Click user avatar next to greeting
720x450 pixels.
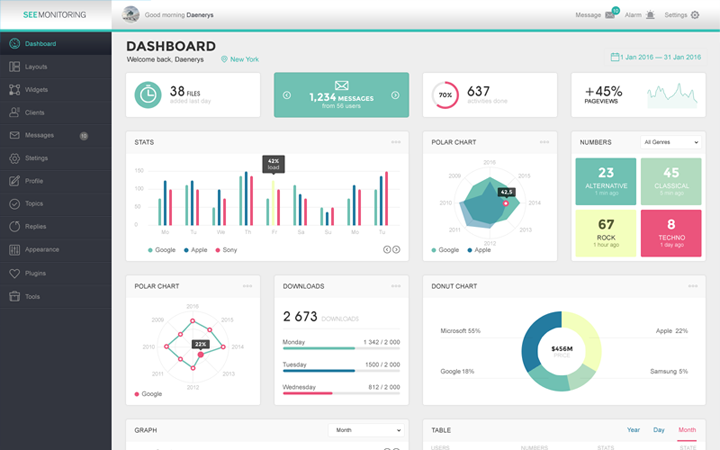(131, 15)
